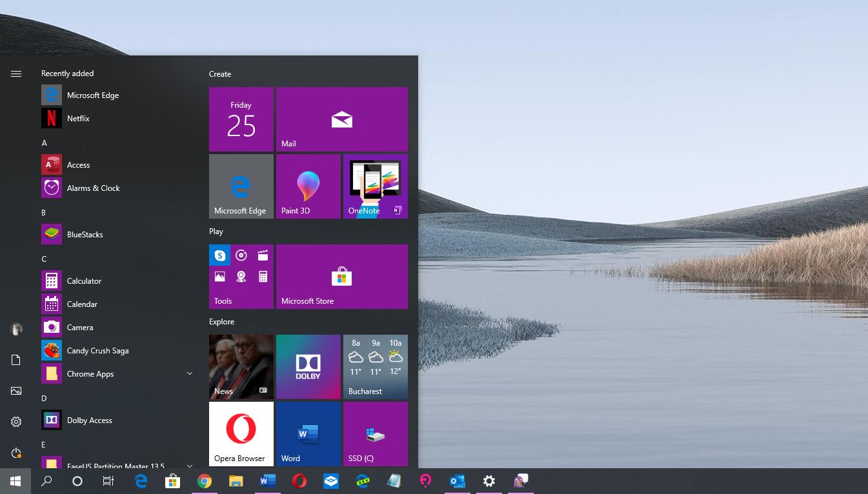The image size is (868, 494).
Task: Open Chrome from the taskbar
Action: [x=205, y=481]
